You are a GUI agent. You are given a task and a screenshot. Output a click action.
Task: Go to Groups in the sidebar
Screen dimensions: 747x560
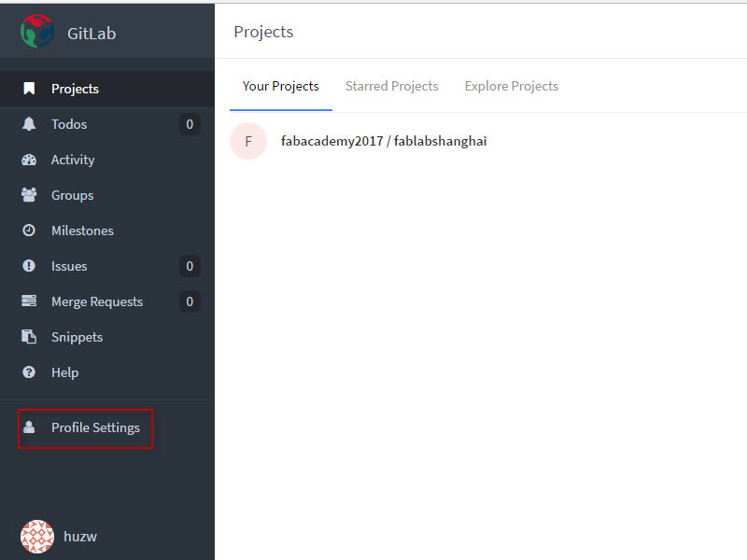[107, 195]
